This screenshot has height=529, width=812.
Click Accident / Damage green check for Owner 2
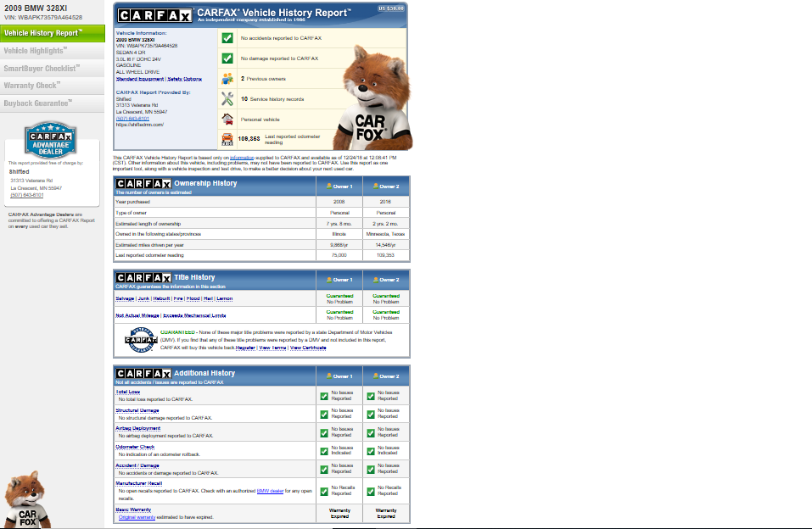[x=371, y=470]
